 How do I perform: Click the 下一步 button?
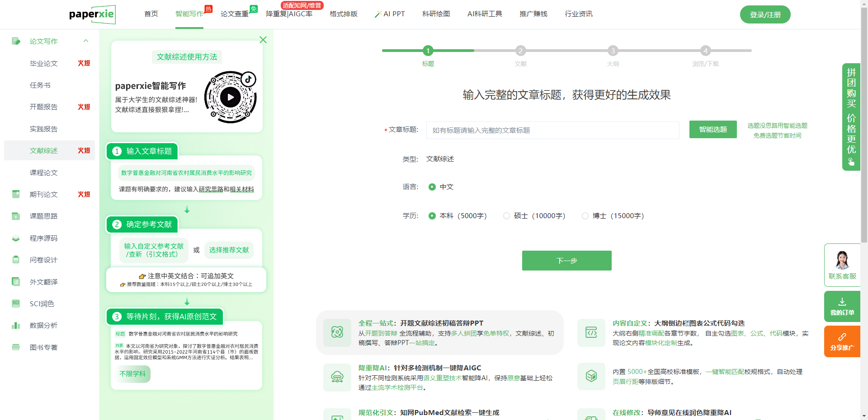(x=566, y=261)
